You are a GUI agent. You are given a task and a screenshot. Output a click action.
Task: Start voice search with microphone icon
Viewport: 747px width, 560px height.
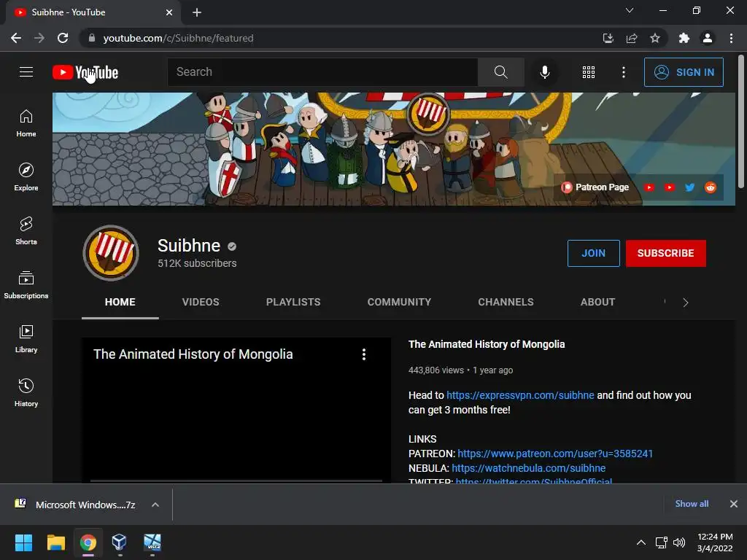[x=544, y=72]
